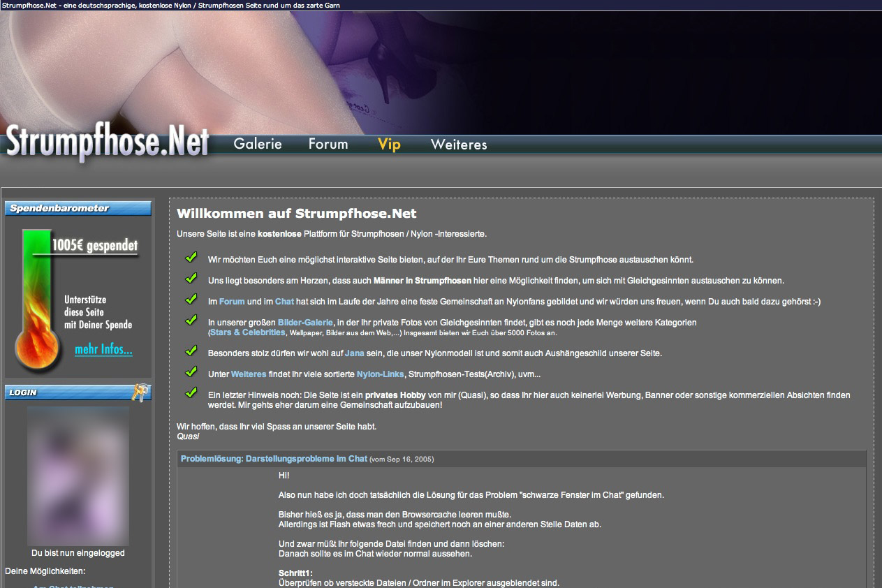Viewport: 882px width, 588px height.
Task: Open the blurred user avatar thumbnail
Action: [x=78, y=476]
